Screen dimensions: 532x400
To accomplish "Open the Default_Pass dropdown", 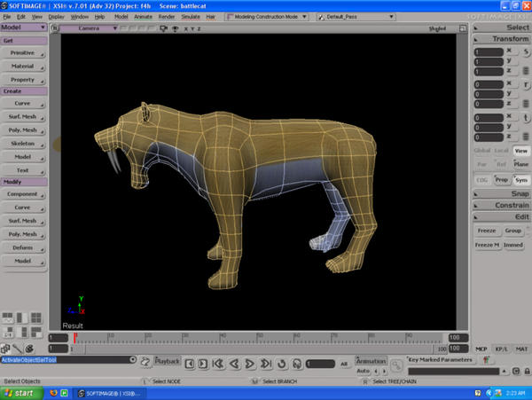I will (x=356, y=17).
